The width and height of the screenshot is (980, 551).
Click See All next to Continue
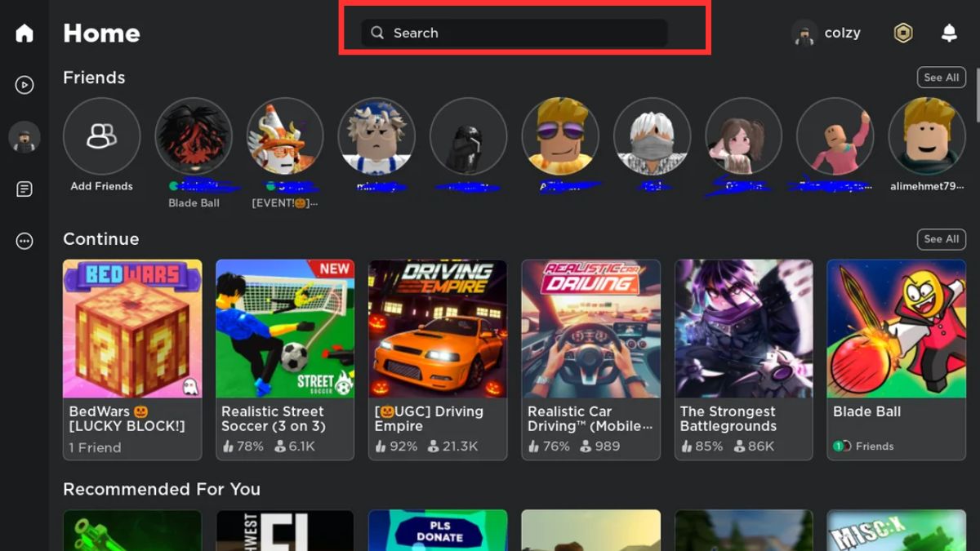point(941,239)
